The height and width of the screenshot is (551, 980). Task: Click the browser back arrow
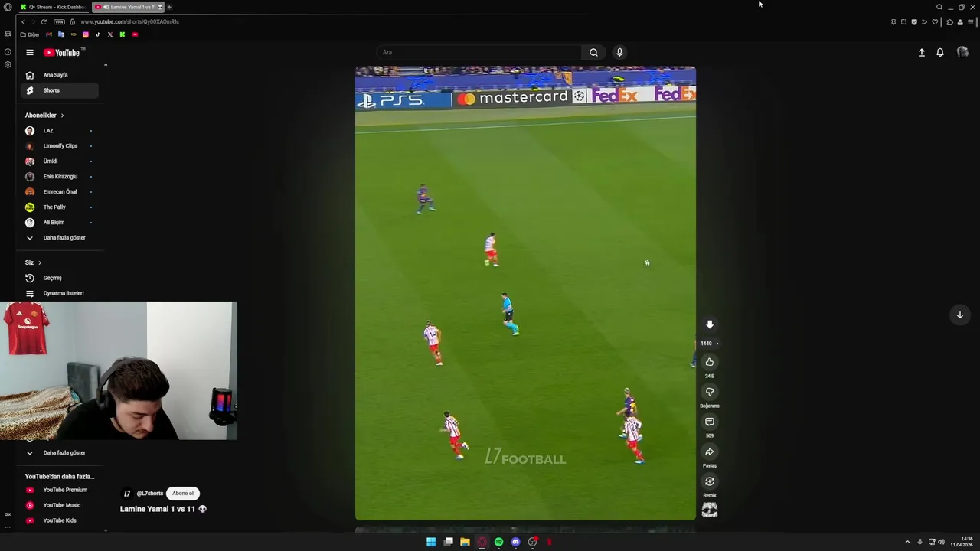23,22
